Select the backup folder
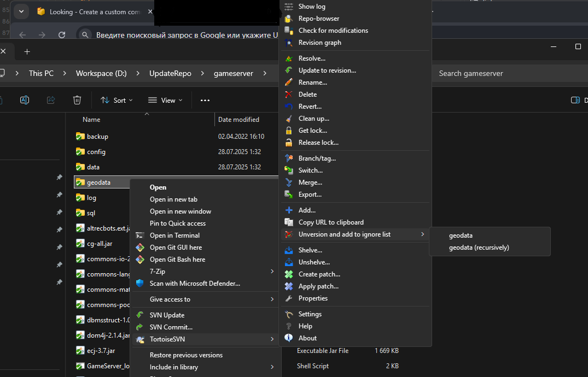This screenshot has width=588, height=377. point(97,137)
